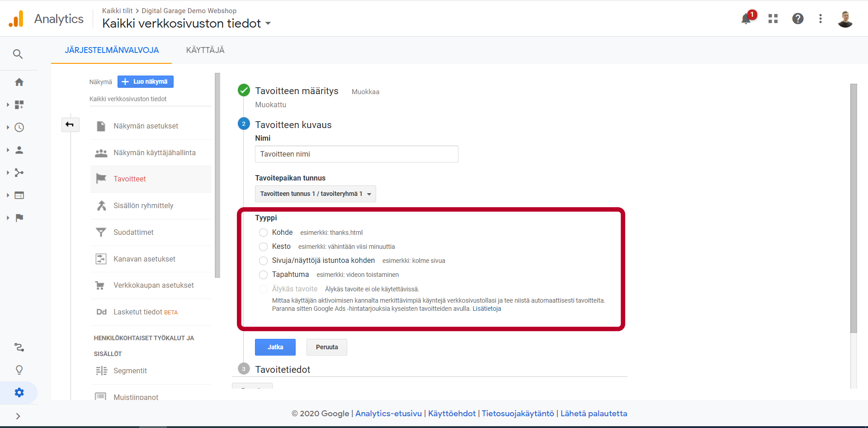868x428 pixels.
Task: Click the Lisätietoja link
Action: [487, 309]
